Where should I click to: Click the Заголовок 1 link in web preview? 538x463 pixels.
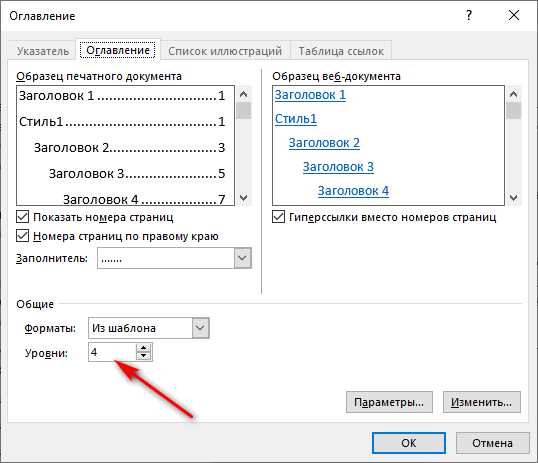click(x=310, y=95)
